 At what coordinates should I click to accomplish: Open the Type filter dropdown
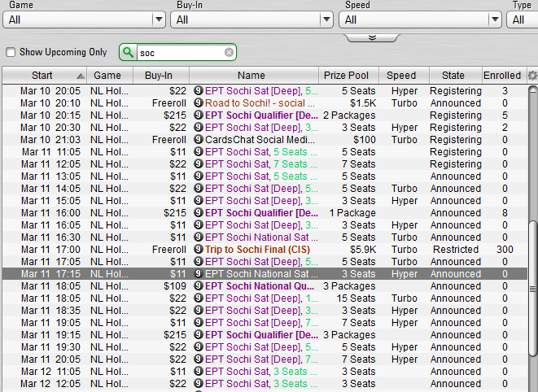(x=523, y=20)
